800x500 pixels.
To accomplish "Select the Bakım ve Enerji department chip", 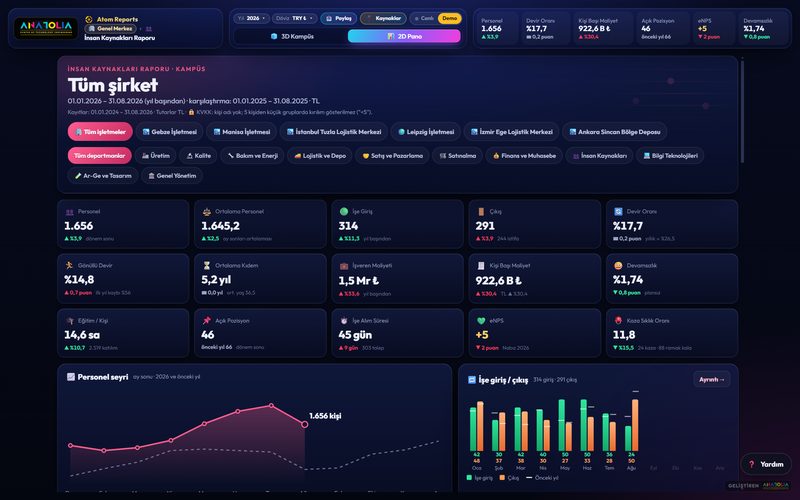I will tap(252, 156).
